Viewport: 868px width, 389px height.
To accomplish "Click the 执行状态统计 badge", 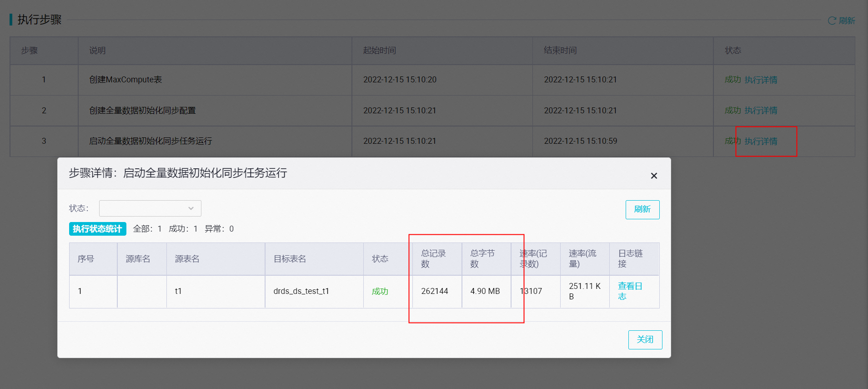I will (97, 229).
